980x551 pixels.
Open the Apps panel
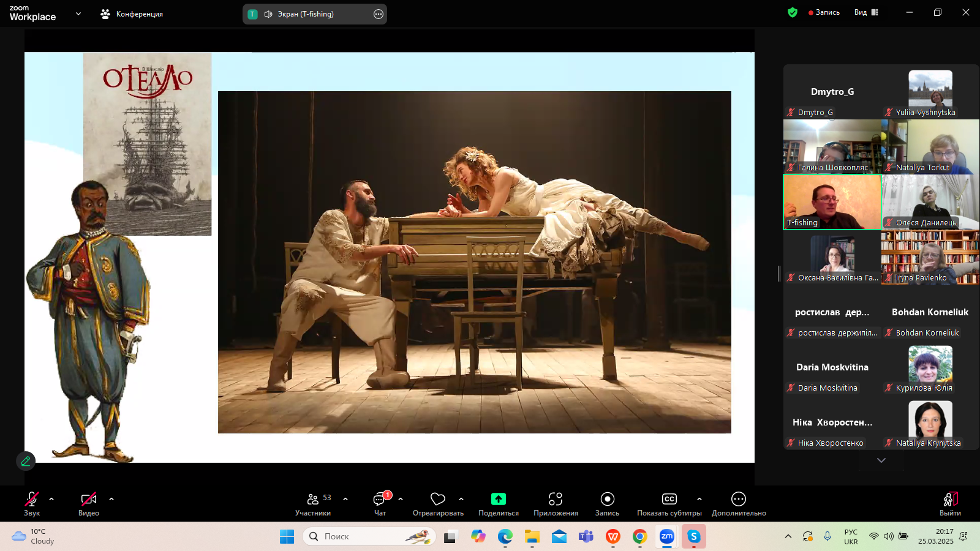(x=555, y=503)
